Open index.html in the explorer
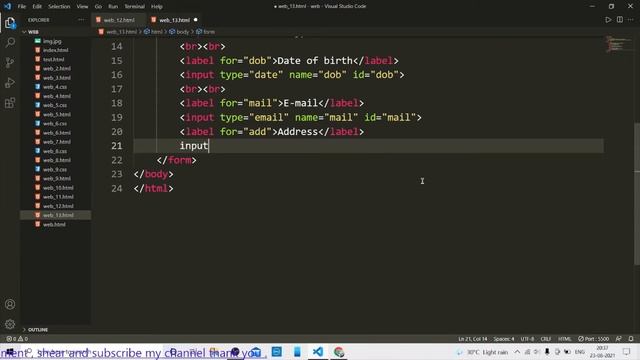 pyautogui.click(x=56, y=50)
